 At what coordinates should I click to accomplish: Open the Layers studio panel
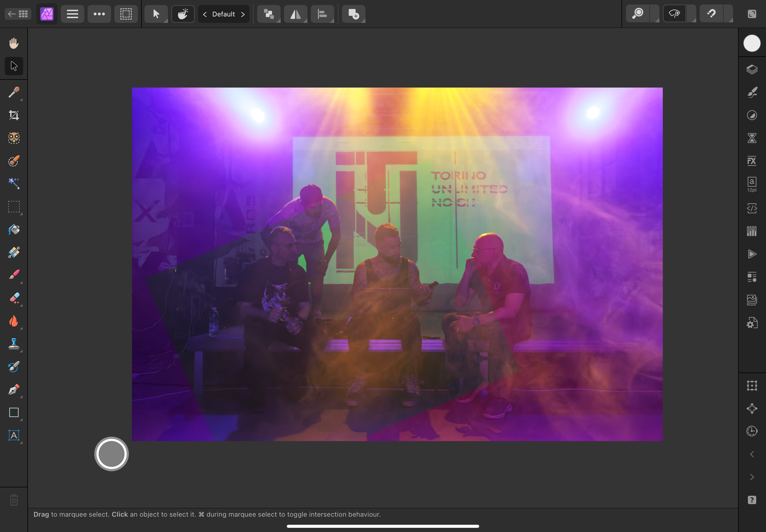pos(752,69)
